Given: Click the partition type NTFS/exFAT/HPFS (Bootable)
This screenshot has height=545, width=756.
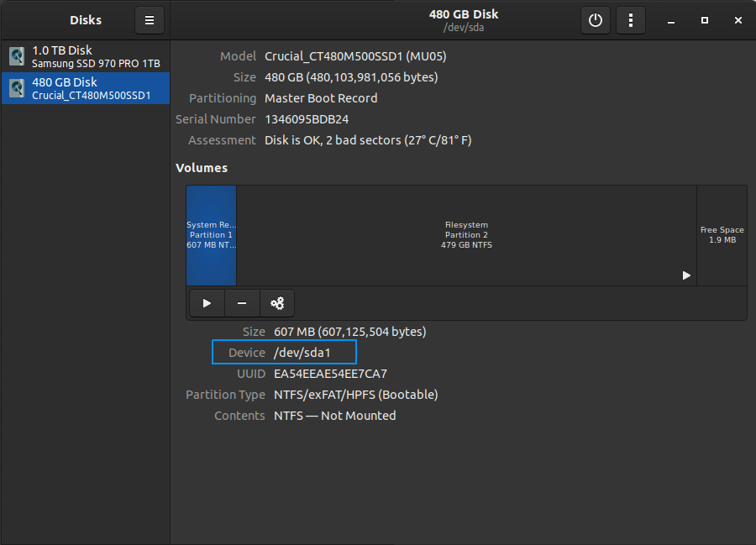Looking at the screenshot, I should (356, 396).
